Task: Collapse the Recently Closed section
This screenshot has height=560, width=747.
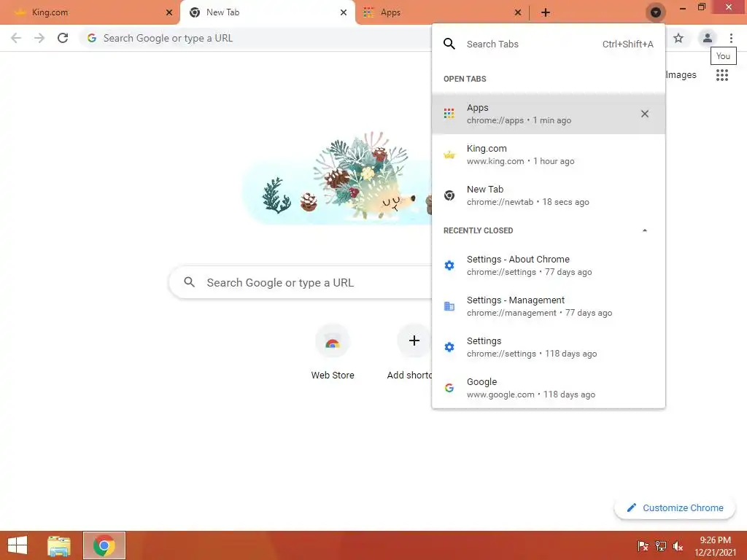Action: [645, 230]
